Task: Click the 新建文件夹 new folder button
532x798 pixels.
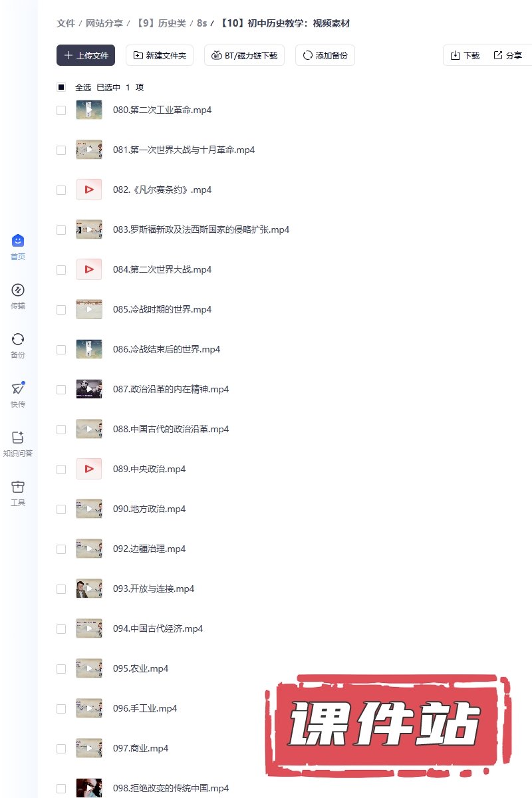Action: pos(160,55)
